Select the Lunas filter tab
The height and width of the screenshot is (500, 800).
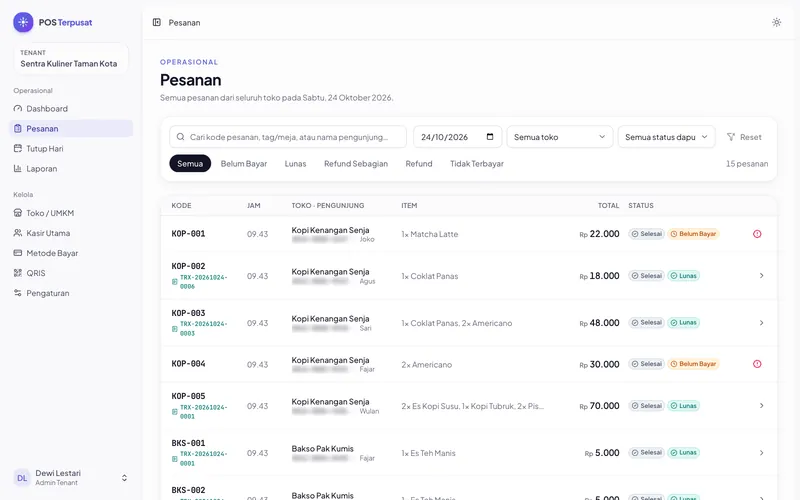pyautogui.click(x=295, y=163)
